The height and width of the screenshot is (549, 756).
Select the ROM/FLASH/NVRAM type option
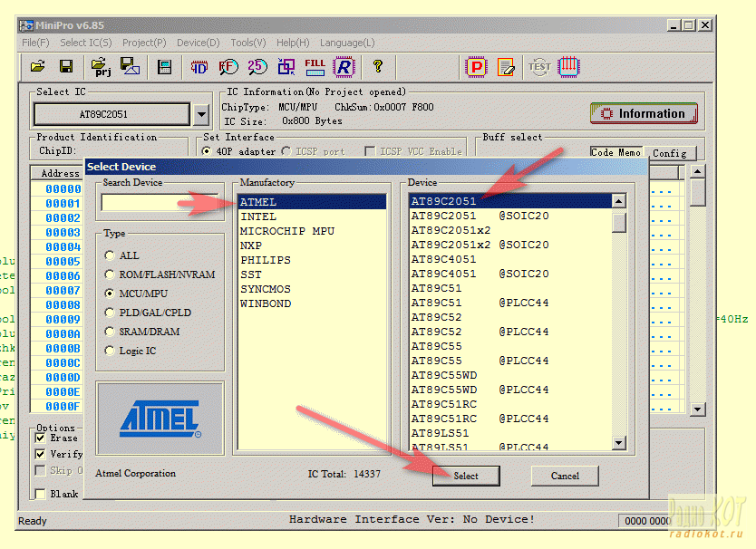point(110,274)
